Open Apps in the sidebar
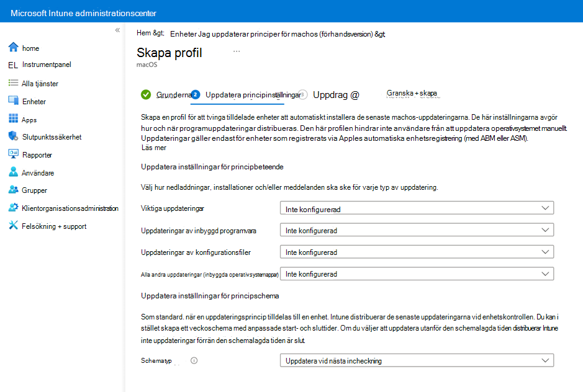583x392 pixels. [29, 120]
